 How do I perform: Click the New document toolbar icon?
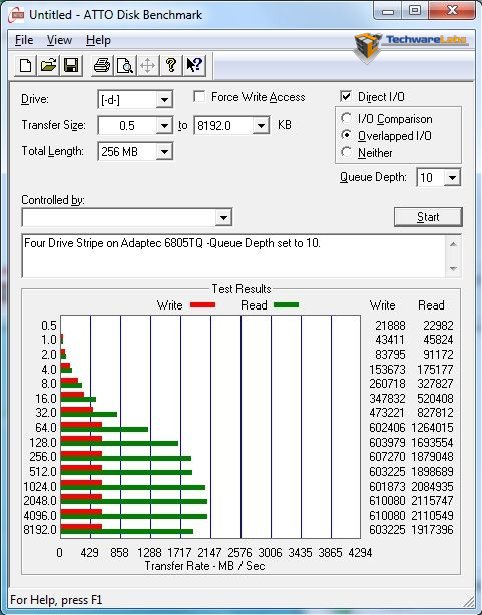pos(25,65)
